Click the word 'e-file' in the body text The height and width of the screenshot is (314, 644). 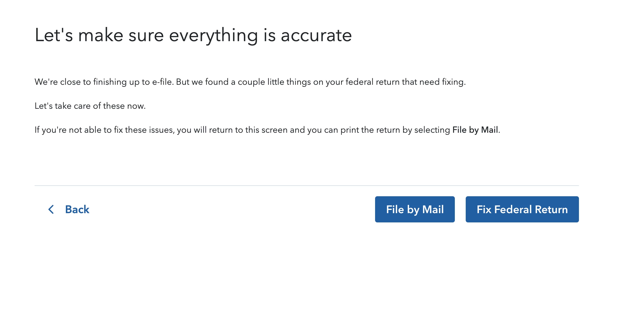click(163, 82)
